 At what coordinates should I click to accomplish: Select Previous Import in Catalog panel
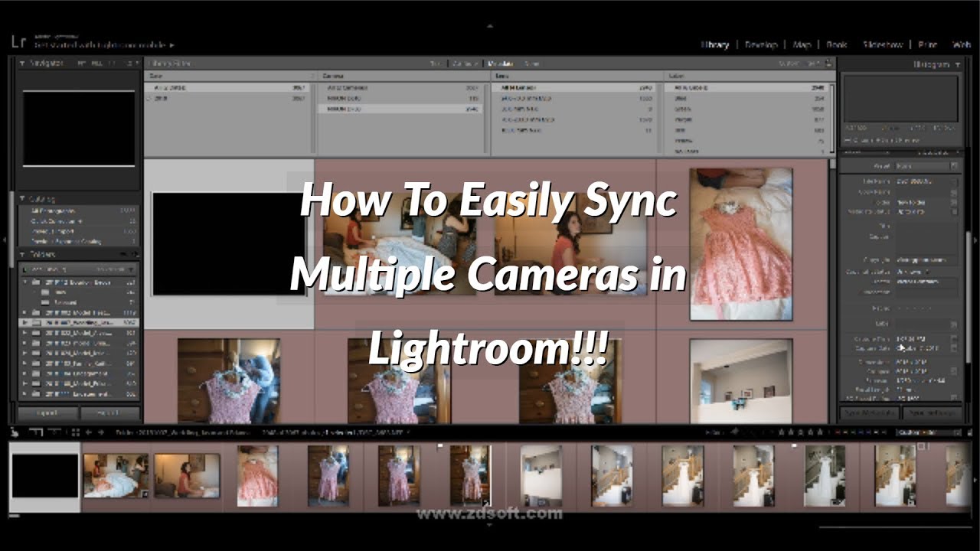coord(79,231)
